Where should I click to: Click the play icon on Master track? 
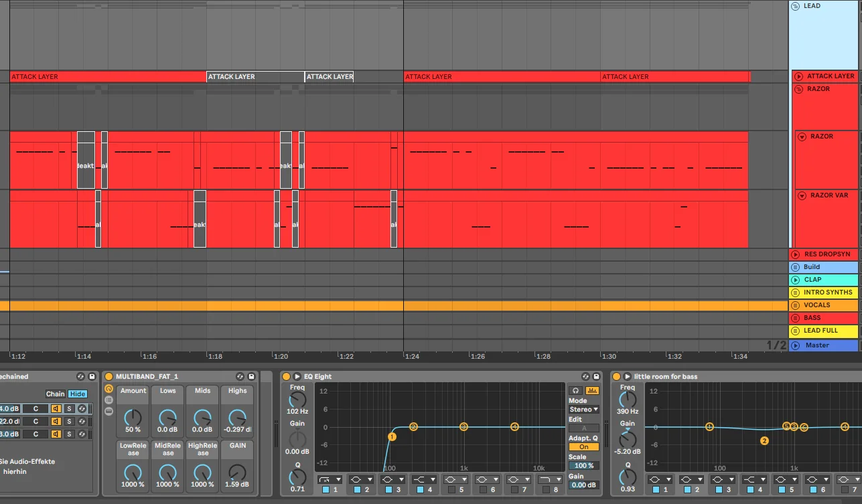pyautogui.click(x=795, y=345)
